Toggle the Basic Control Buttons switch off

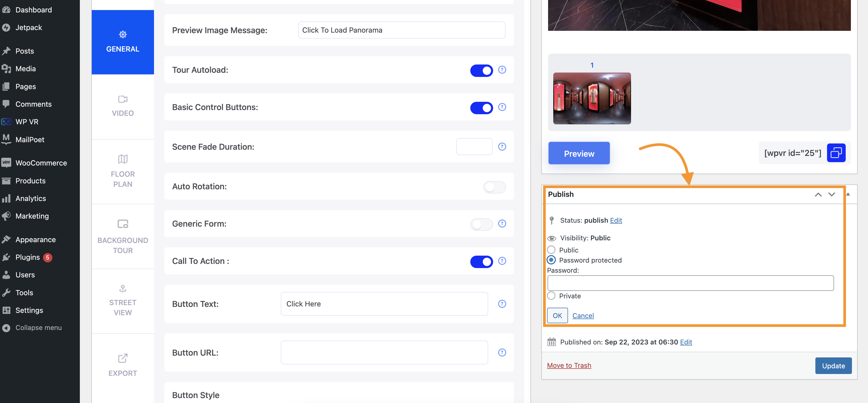click(x=480, y=107)
